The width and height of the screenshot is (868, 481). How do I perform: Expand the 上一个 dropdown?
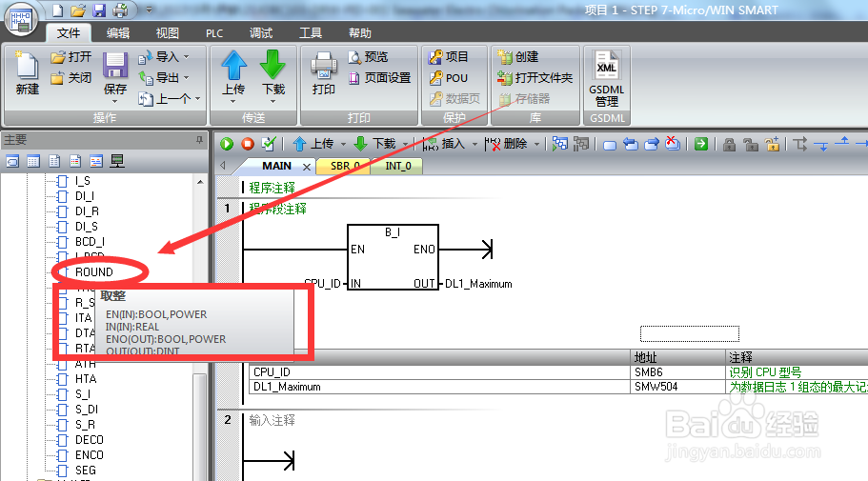point(197,99)
